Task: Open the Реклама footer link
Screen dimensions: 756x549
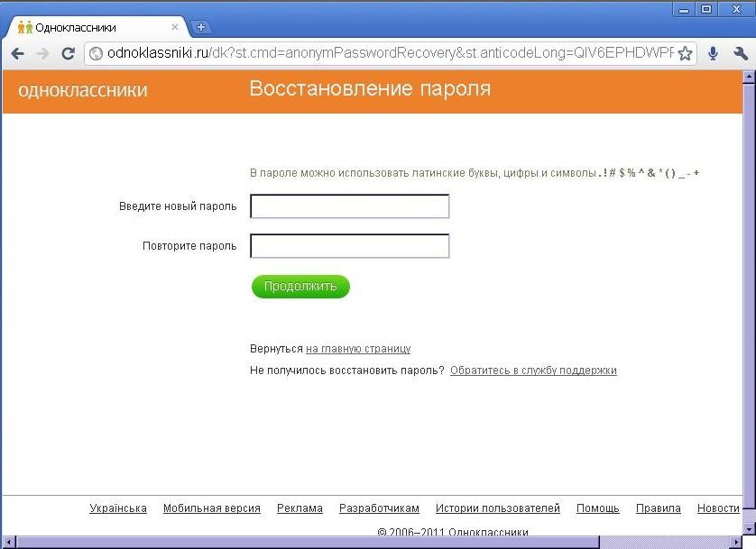Action: (300, 508)
